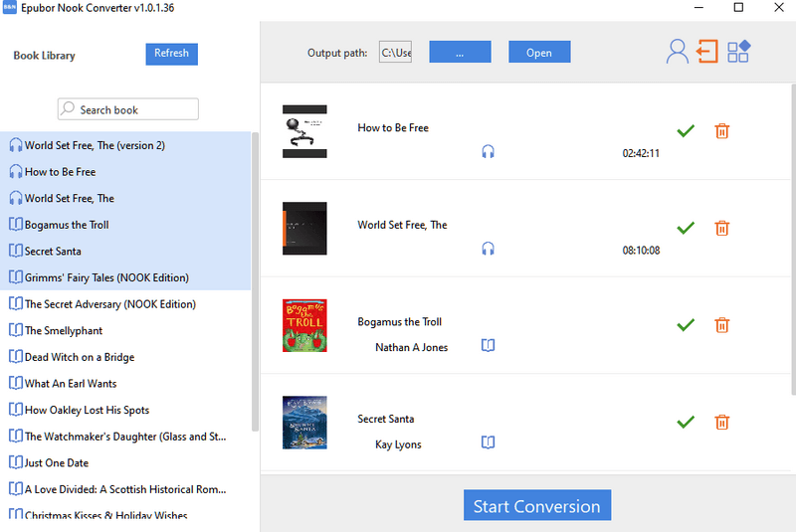Click World Set Free cover thumbnail

pyautogui.click(x=304, y=229)
